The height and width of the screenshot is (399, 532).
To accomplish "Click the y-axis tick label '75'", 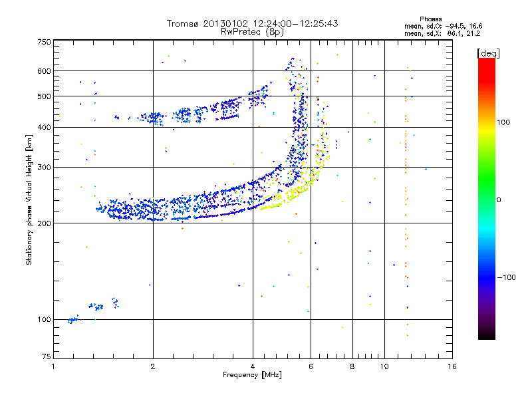I will [47, 356].
